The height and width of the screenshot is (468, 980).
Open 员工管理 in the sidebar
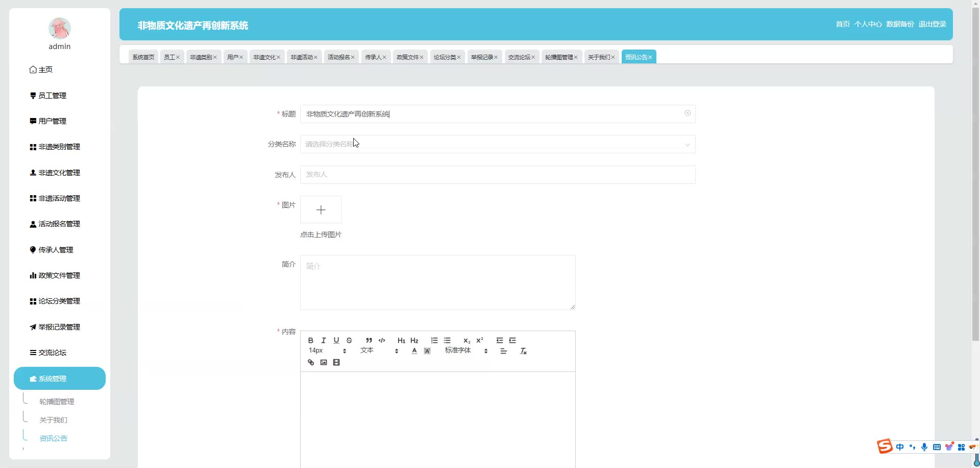coord(53,96)
